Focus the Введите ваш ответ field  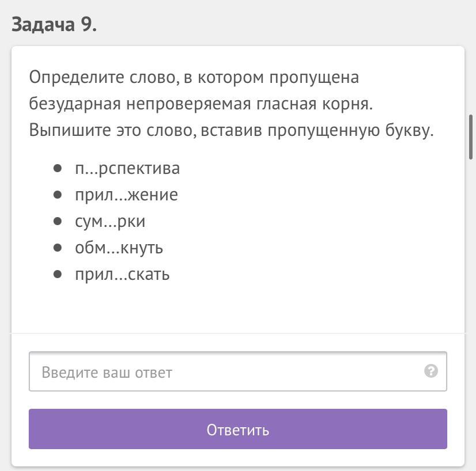tap(225, 372)
